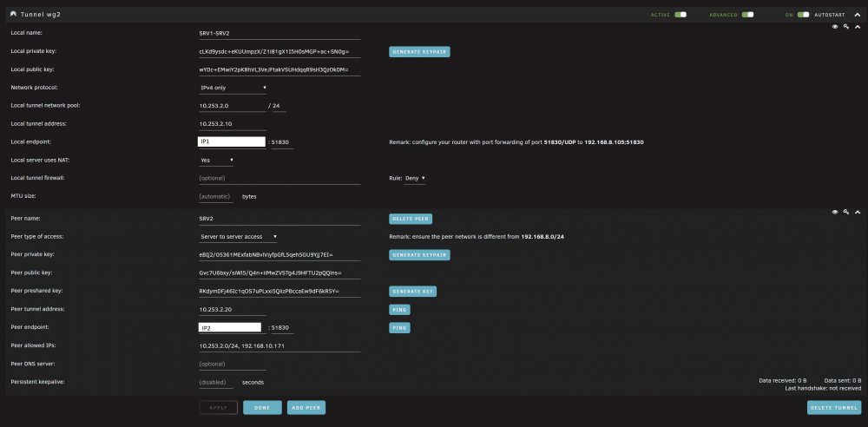
Task: Click the Peer DNS server optional field
Action: coord(233,365)
